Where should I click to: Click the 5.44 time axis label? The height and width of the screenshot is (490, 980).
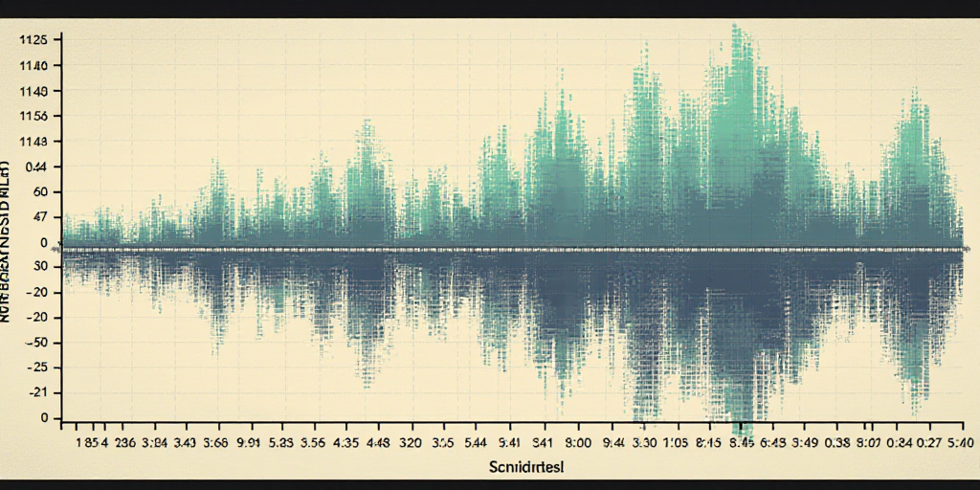[476, 444]
